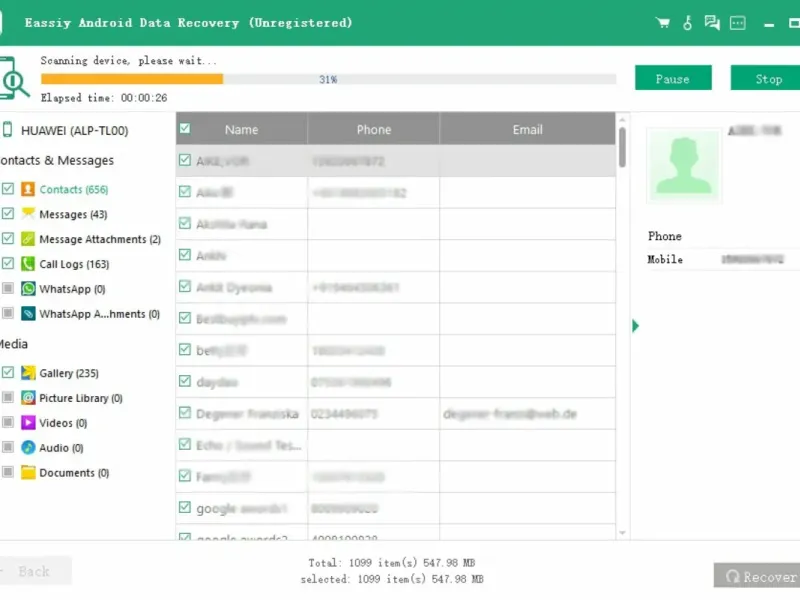This screenshot has width=800, height=600.
Task: Sort contacts by the Phone column header
Action: coord(373,130)
